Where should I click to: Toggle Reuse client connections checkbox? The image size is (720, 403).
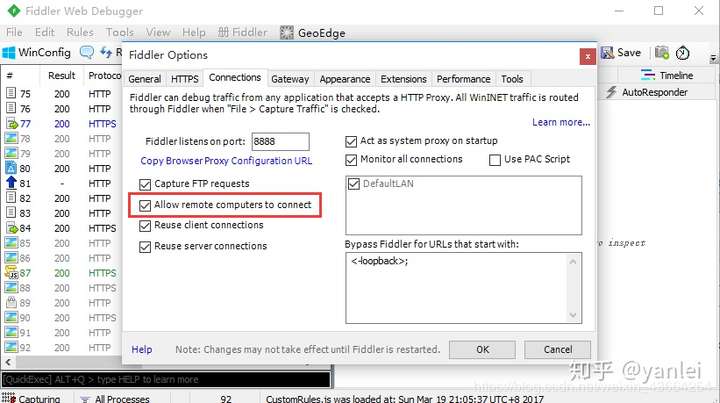coord(145,226)
